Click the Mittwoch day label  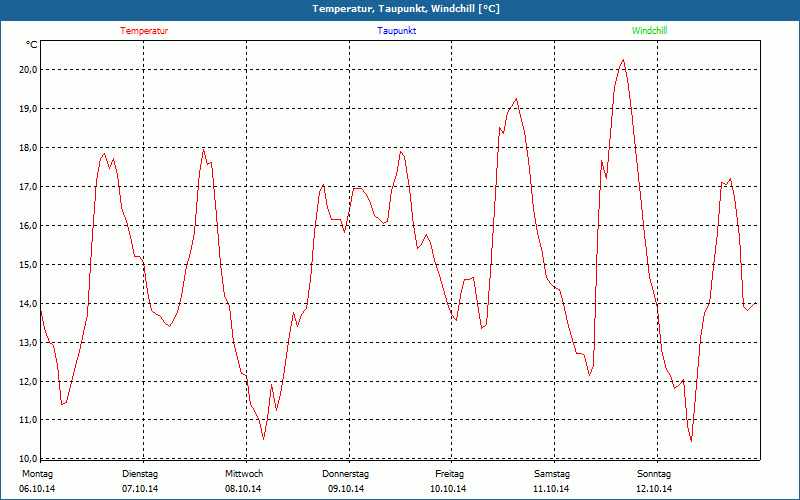(x=244, y=474)
